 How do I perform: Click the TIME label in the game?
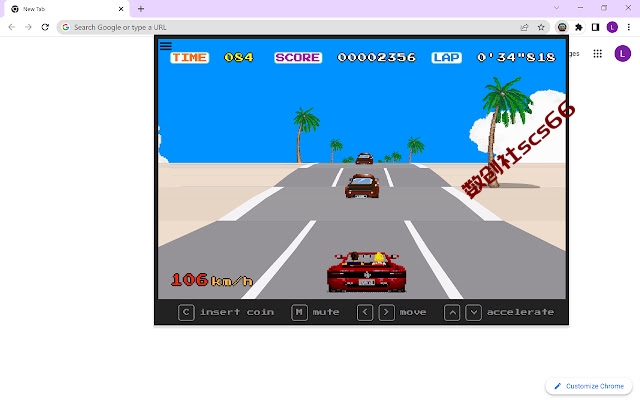tap(189, 58)
